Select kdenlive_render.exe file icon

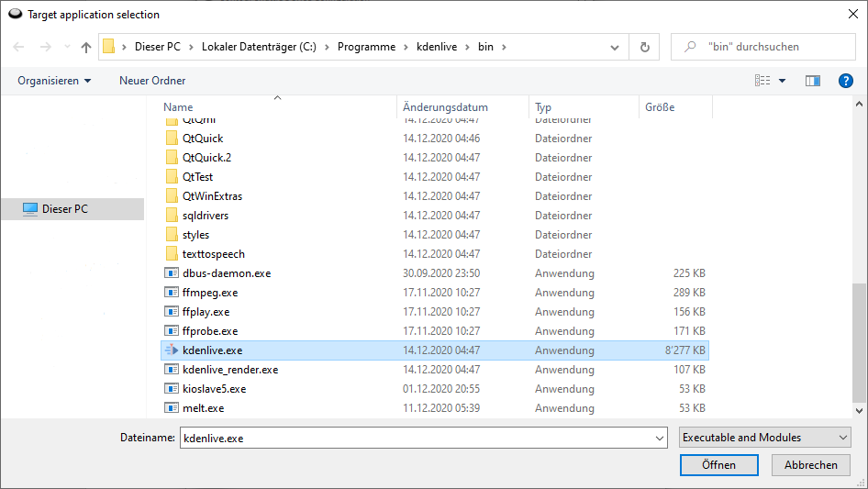click(172, 370)
